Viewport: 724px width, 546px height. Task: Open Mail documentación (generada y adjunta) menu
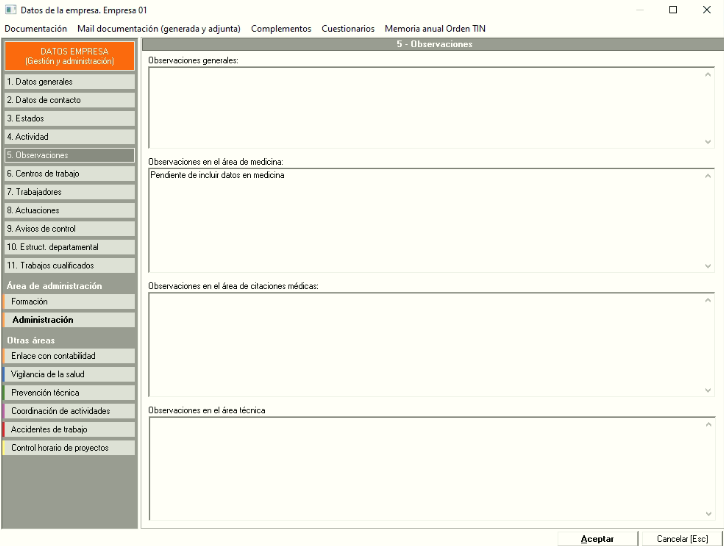click(159, 29)
